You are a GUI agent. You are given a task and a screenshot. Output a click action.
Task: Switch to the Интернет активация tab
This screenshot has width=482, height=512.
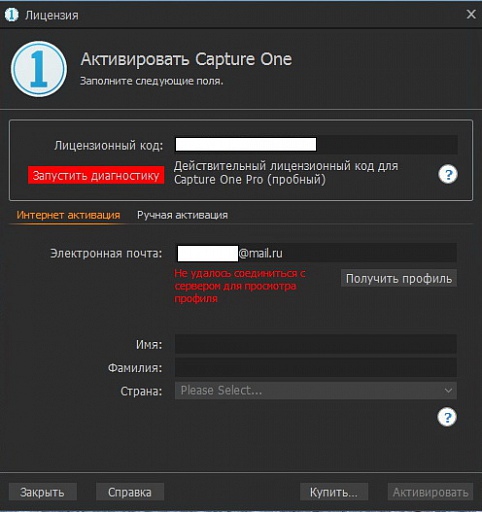(68, 215)
